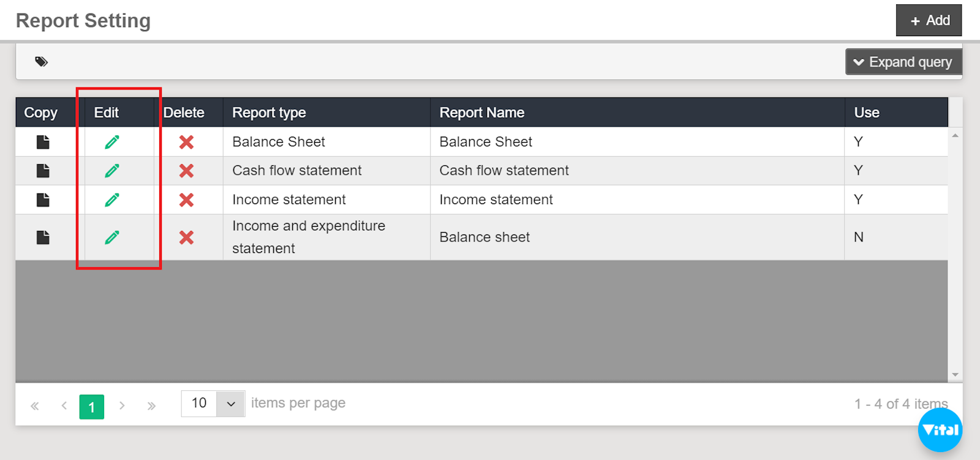Click the tags icon in query bar
Image resolution: width=980 pixels, height=460 pixels.
click(x=41, y=61)
